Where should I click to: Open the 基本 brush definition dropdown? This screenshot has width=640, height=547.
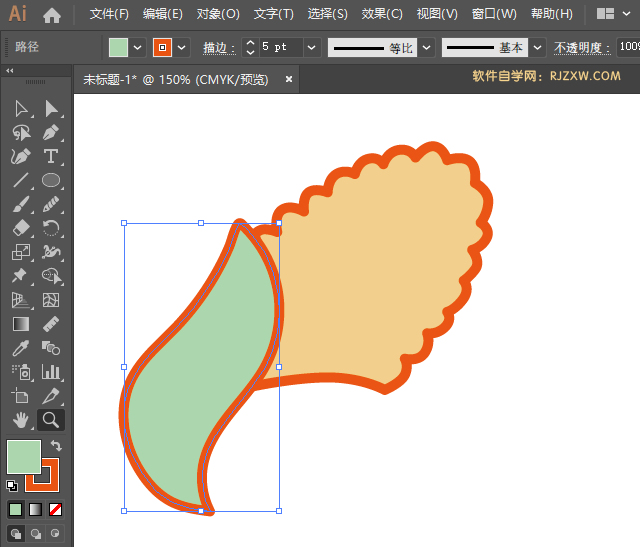[x=538, y=47]
